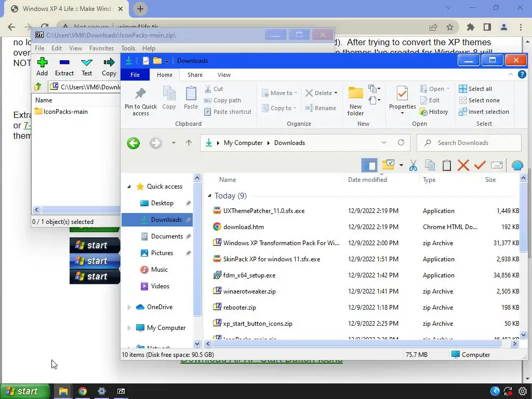Create a New folder from the ribbon

pyautogui.click(x=355, y=101)
